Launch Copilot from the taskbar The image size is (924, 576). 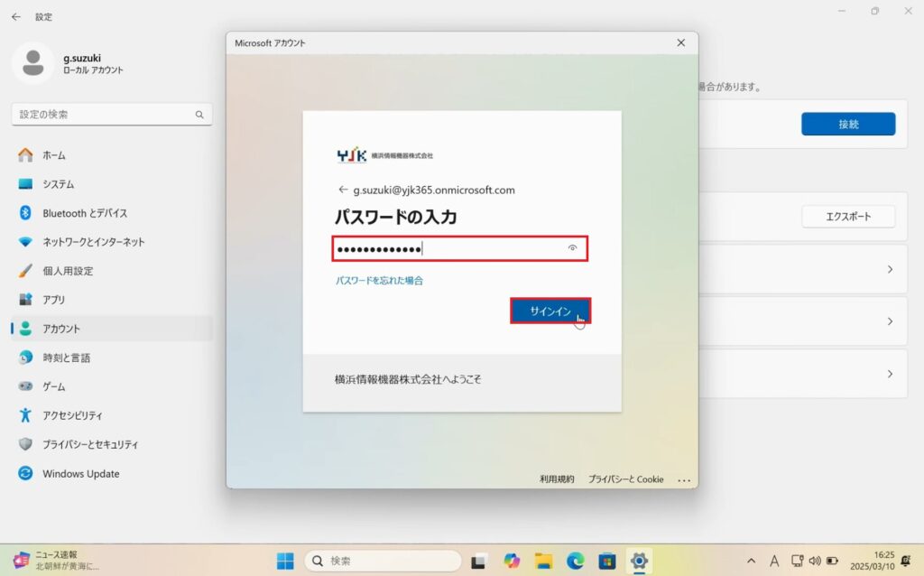click(512, 561)
